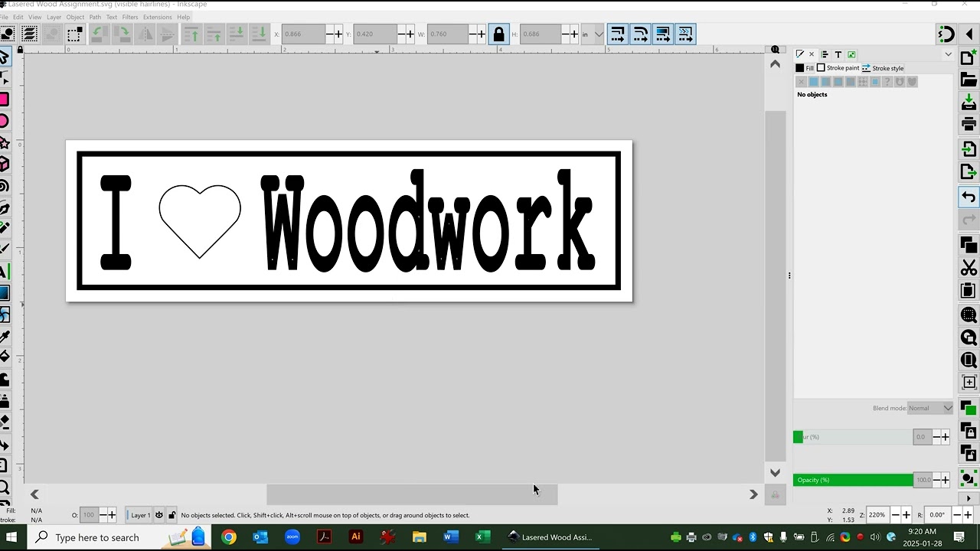Image resolution: width=980 pixels, height=551 pixels.
Task: Toggle scale stroke width with object
Action: 617,34
